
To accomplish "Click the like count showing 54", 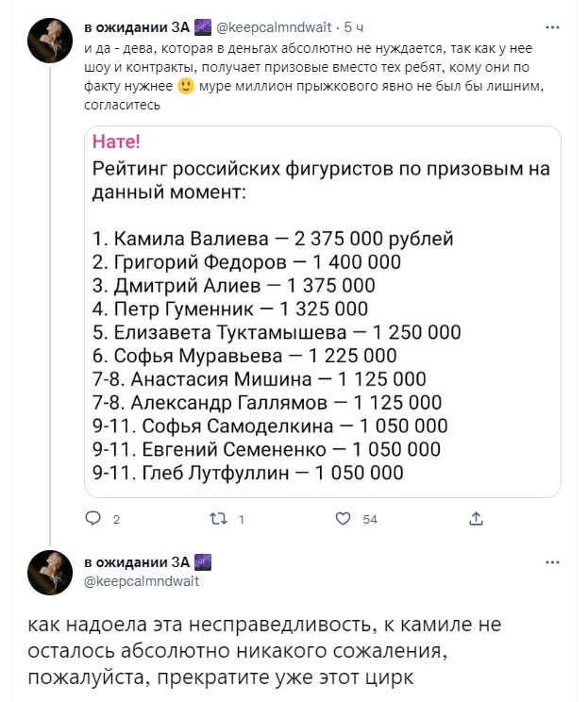I will (x=370, y=519).
